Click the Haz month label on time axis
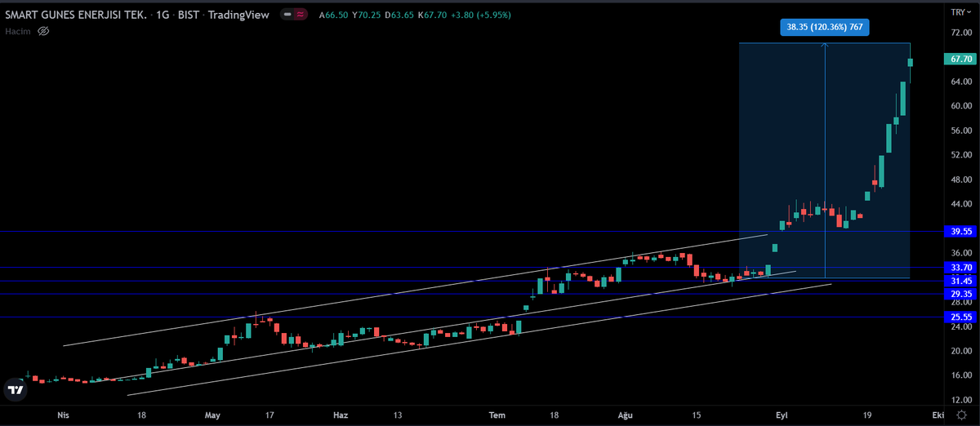Image resolution: width=980 pixels, height=426 pixels. coord(341,415)
